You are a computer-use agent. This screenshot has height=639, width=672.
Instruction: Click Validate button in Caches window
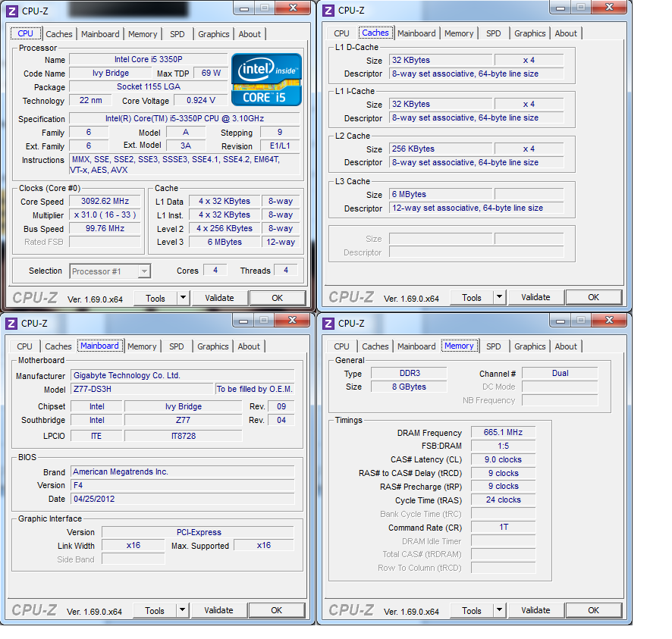(535, 297)
